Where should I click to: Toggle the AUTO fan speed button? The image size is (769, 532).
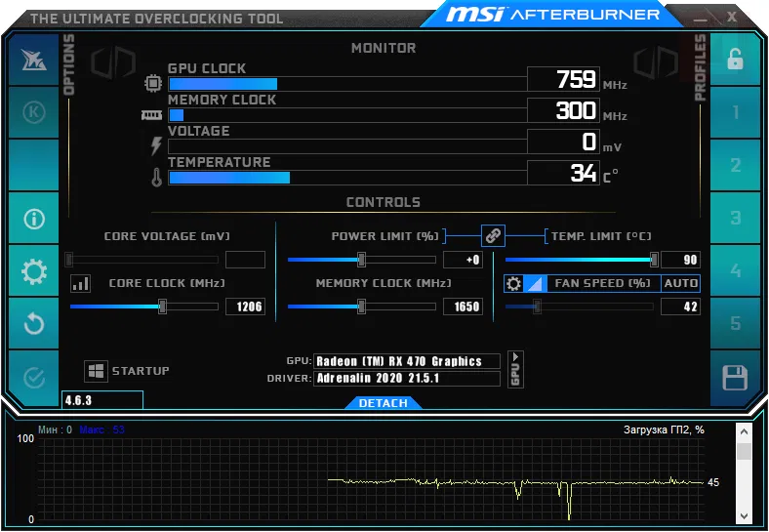pyautogui.click(x=680, y=283)
